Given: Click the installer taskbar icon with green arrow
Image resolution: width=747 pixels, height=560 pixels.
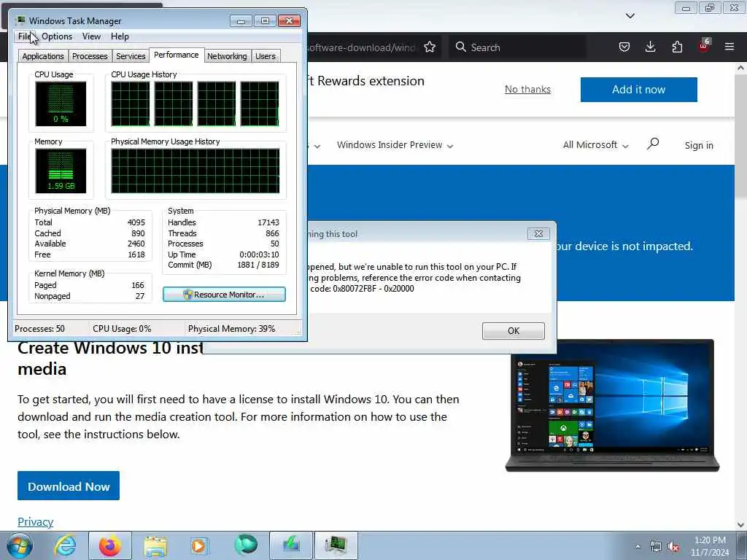Looking at the screenshot, I should click(x=291, y=545).
